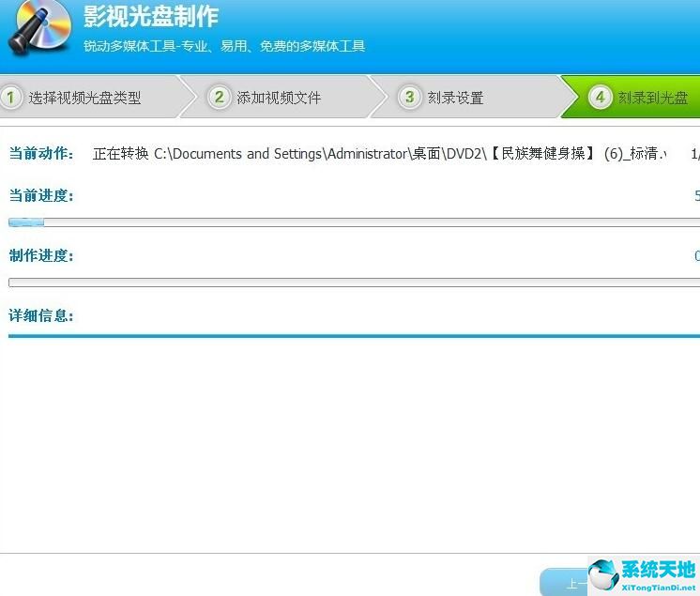Click the 当前动作 label
This screenshot has width=700, height=596.
click(x=41, y=154)
